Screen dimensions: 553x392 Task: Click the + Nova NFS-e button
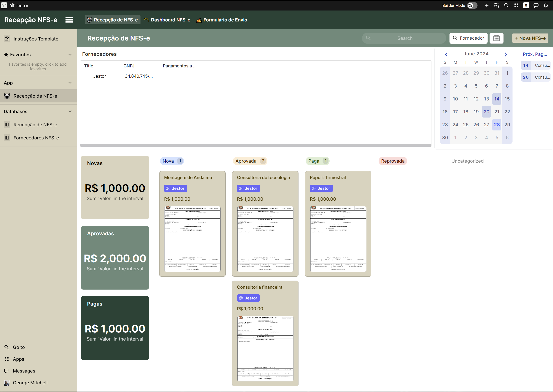(530, 38)
